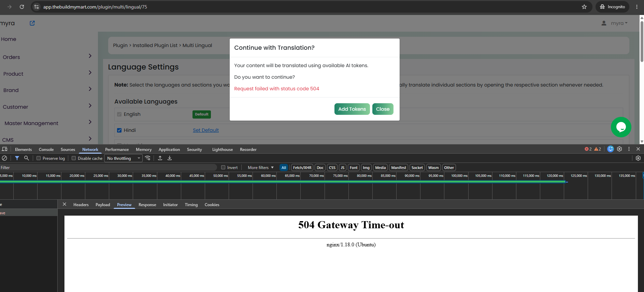This screenshot has width=644, height=292.
Task: Click the warnings count indicator
Action: pos(598,149)
